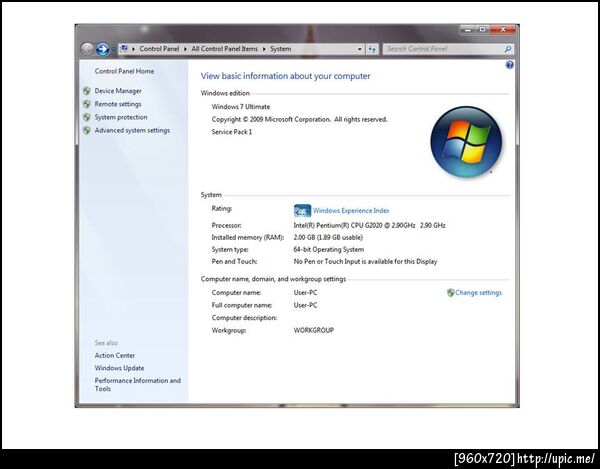Click the 'Windows 7 Ultimate' text
The height and width of the screenshot is (469, 600).
pos(241,107)
